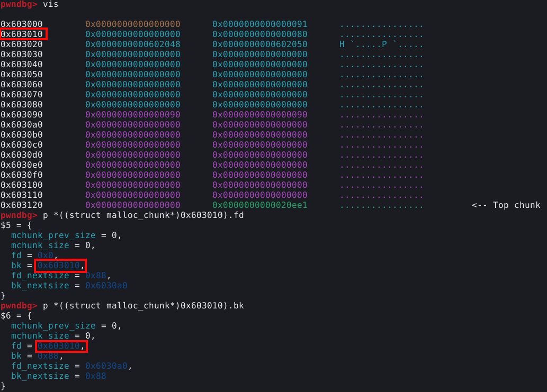Click the 'vis' command on the first prompt
This screenshot has height=392, width=547.
tap(50, 4)
